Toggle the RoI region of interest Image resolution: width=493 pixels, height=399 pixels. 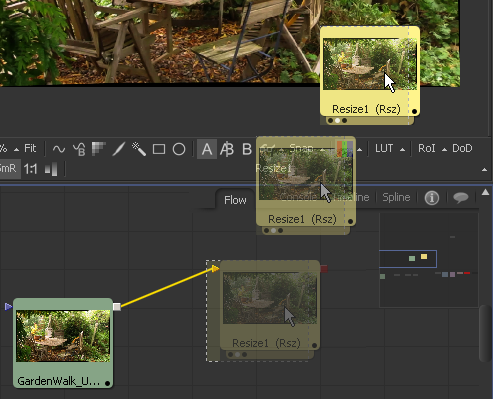coord(427,148)
